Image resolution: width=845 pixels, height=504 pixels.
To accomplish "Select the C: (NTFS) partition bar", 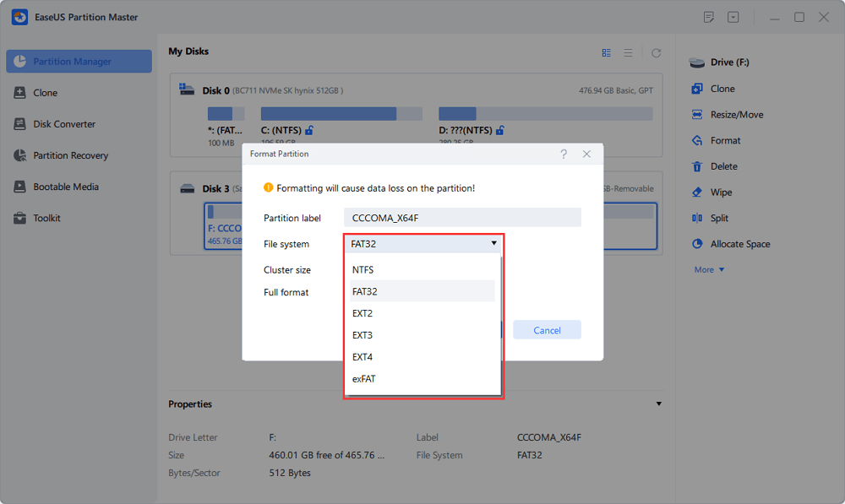I will 341,114.
